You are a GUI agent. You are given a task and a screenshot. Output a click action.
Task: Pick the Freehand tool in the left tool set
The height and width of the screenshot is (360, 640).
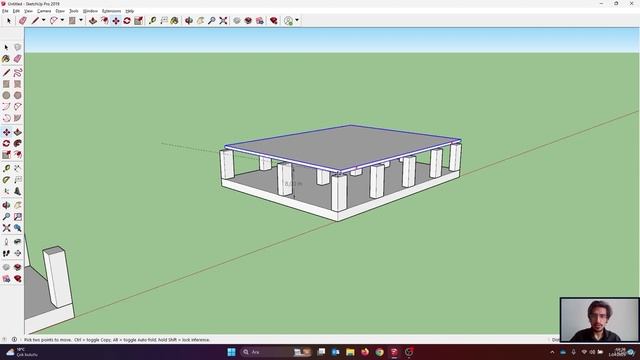(18, 73)
